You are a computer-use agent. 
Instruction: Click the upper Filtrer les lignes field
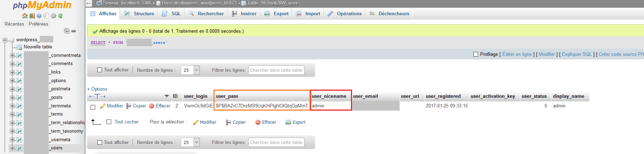click(276, 70)
